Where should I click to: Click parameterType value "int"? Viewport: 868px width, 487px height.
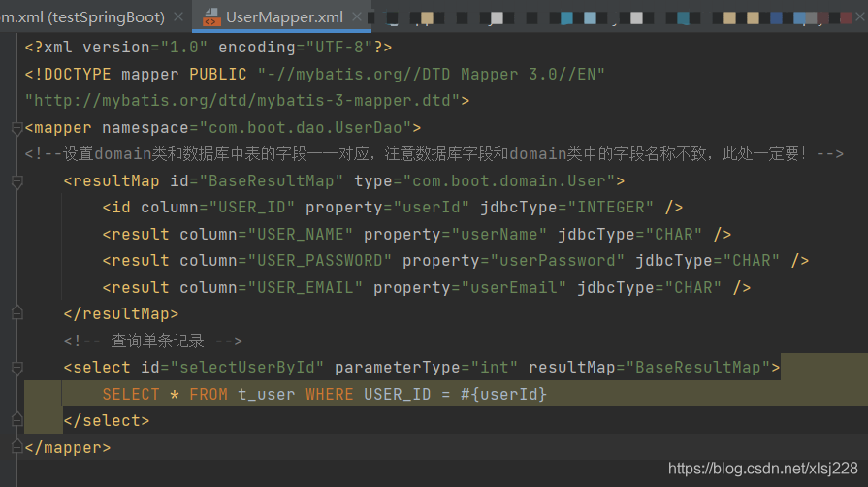(x=495, y=368)
